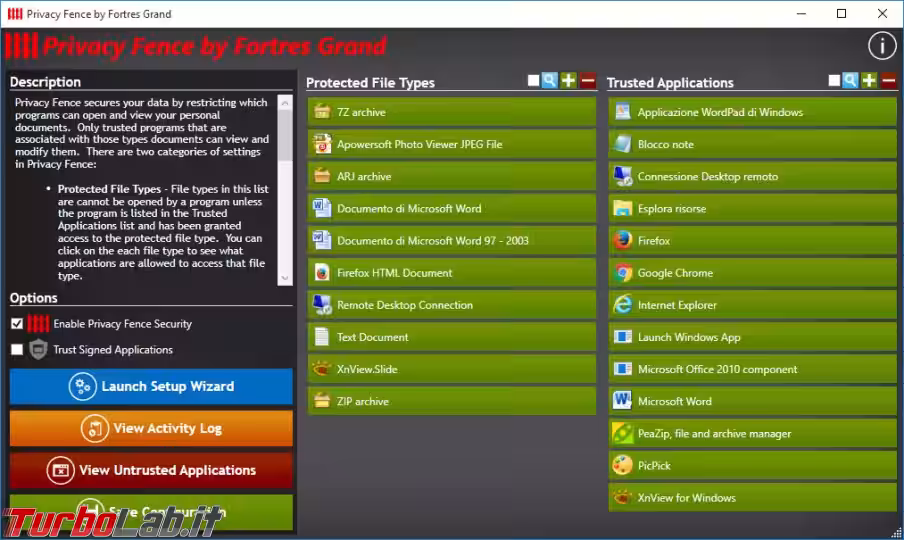Screen dimensions: 904x540
Task: Click the Firefox HTML Document icon
Action: coord(322,272)
